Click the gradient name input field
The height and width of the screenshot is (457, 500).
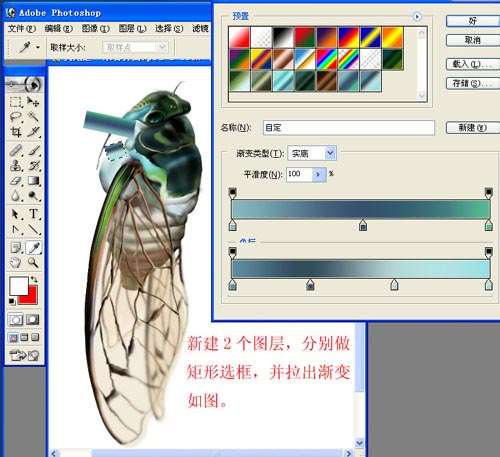point(349,128)
